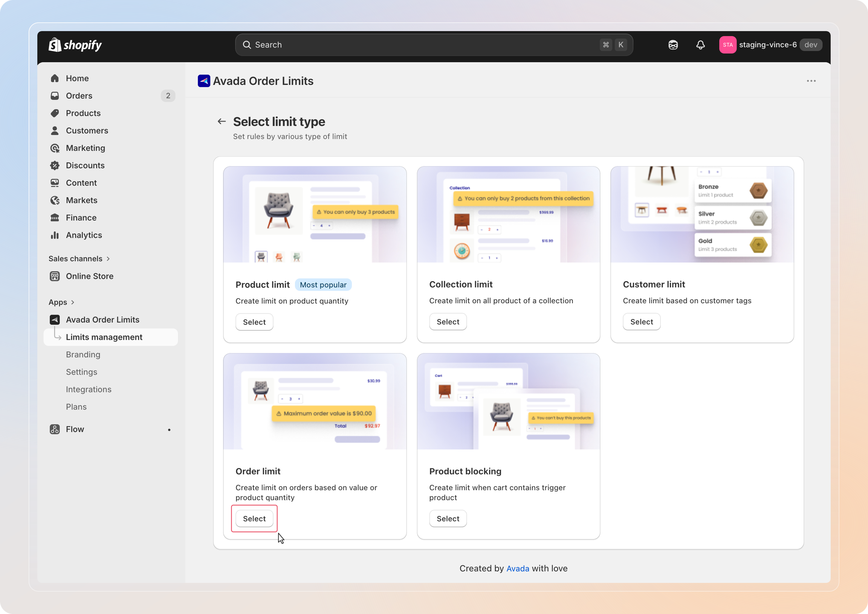Click the Customers person icon

pyautogui.click(x=55, y=130)
